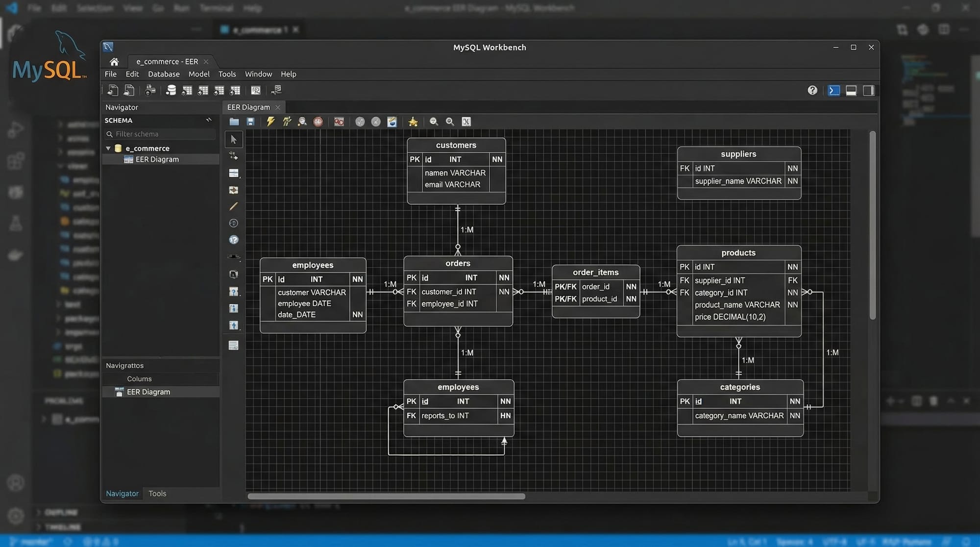Click the first zoom magnifier icon

pyautogui.click(x=434, y=122)
